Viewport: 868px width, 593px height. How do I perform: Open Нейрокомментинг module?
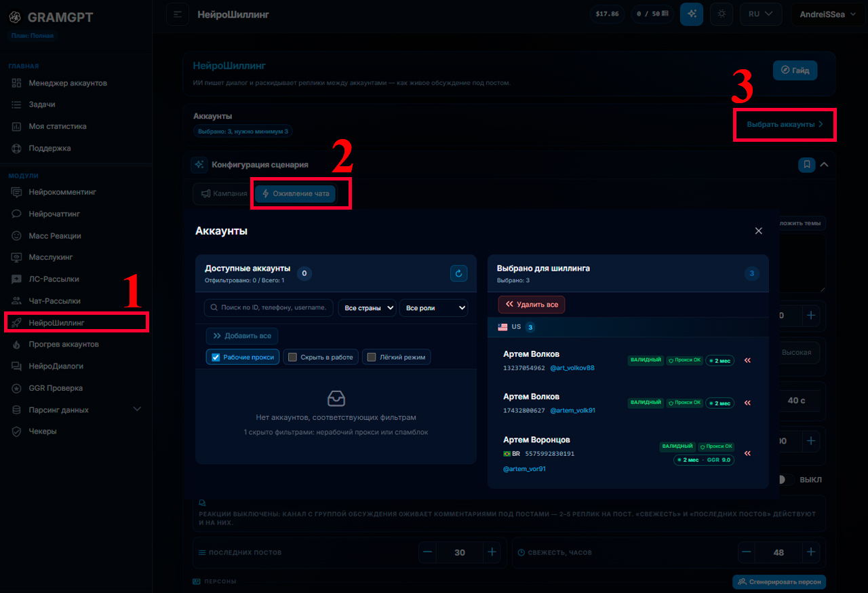[62, 192]
